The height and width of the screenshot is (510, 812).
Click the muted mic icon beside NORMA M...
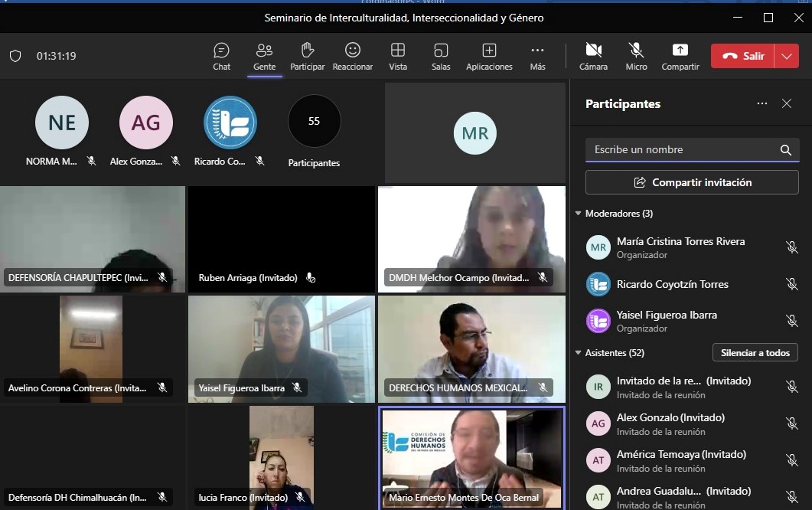(91, 161)
